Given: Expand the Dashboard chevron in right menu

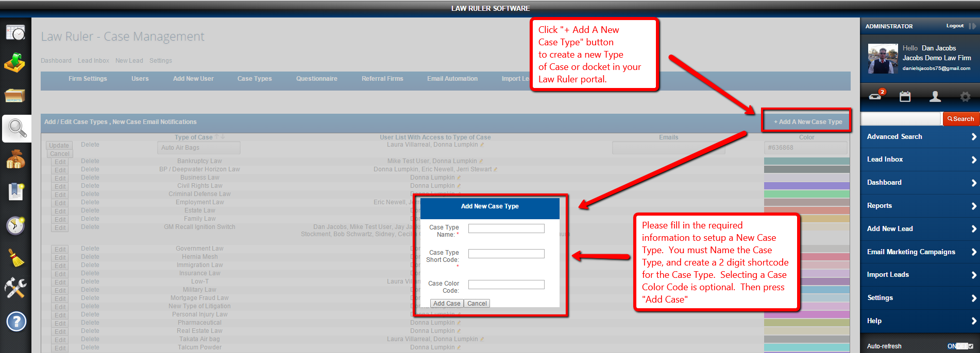Looking at the screenshot, I should pyautogui.click(x=974, y=183).
